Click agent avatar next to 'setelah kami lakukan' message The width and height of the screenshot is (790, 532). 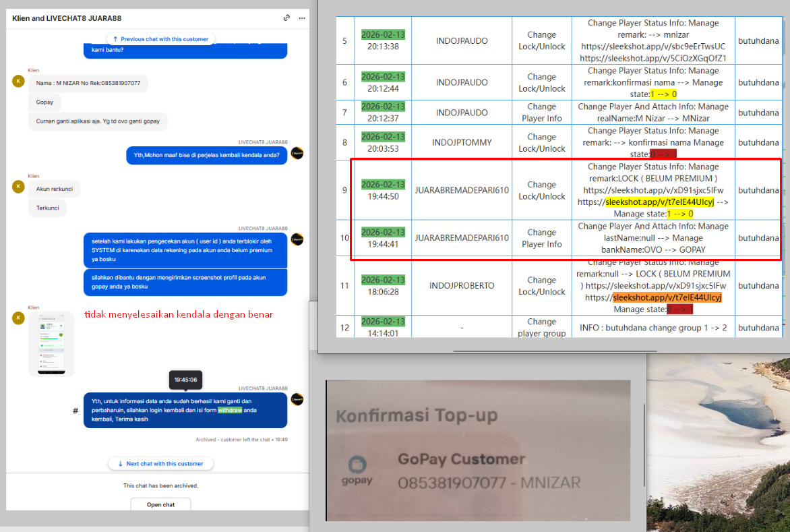(x=297, y=239)
